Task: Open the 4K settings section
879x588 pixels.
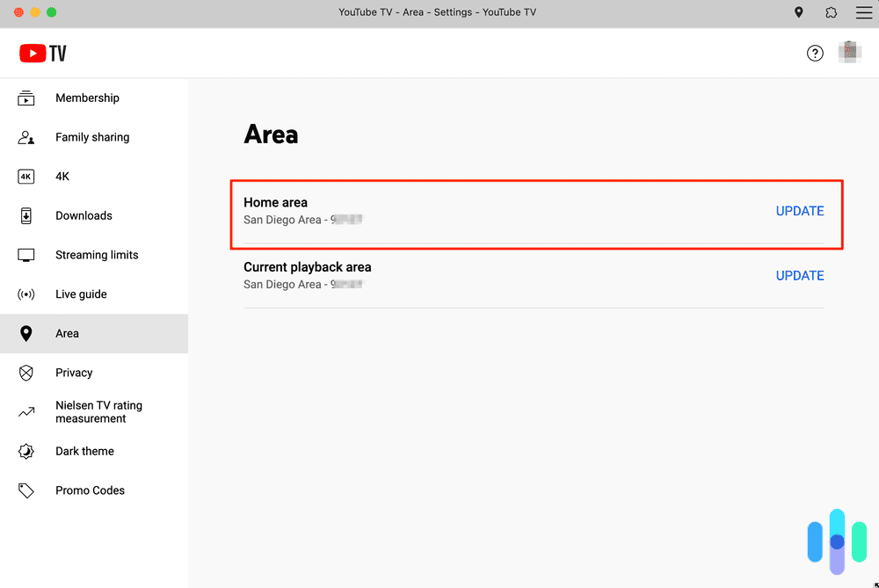Action: coord(62,176)
